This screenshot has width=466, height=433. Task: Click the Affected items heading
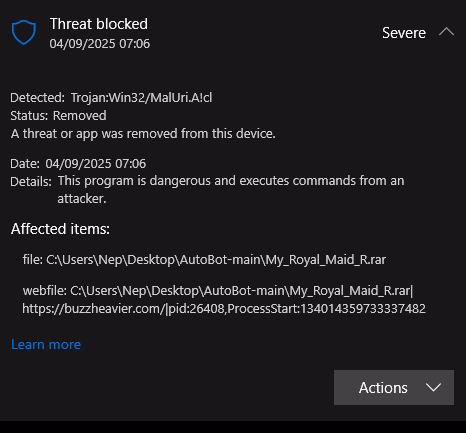[60, 229]
